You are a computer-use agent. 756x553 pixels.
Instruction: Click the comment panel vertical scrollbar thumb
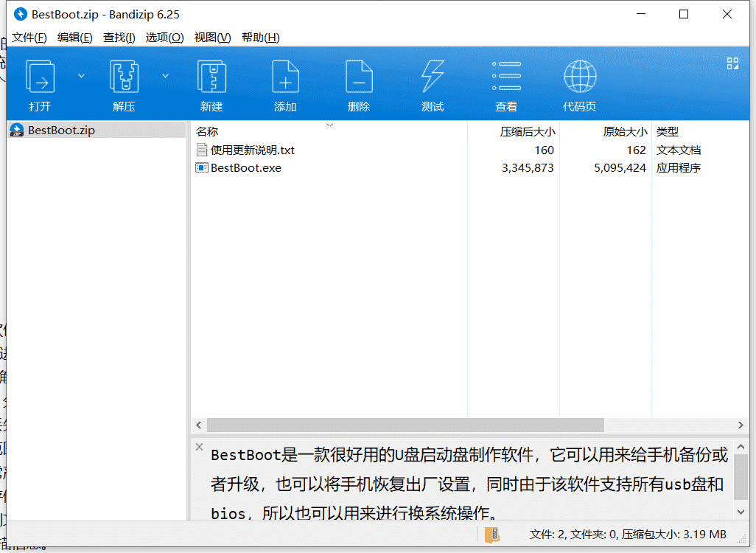tap(741, 477)
